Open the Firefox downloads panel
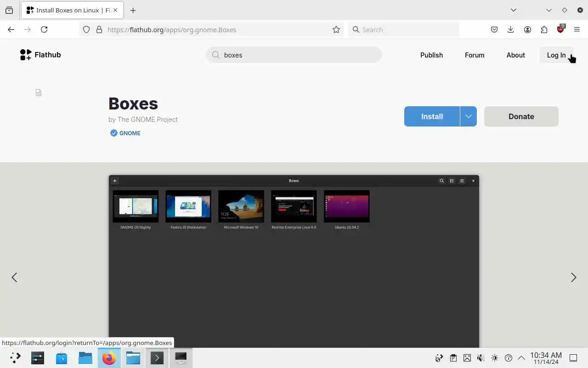Viewport: 588px width, 368px height. coord(510,29)
